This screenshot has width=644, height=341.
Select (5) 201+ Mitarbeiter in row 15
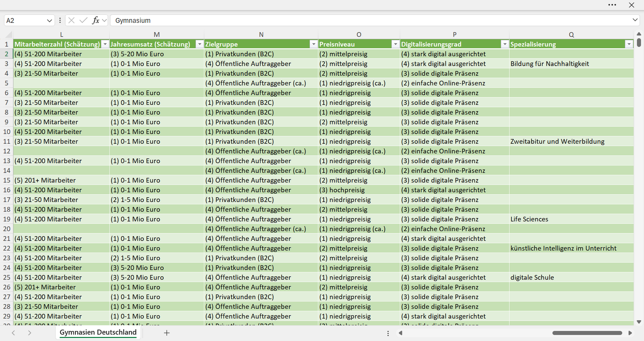pos(62,181)
